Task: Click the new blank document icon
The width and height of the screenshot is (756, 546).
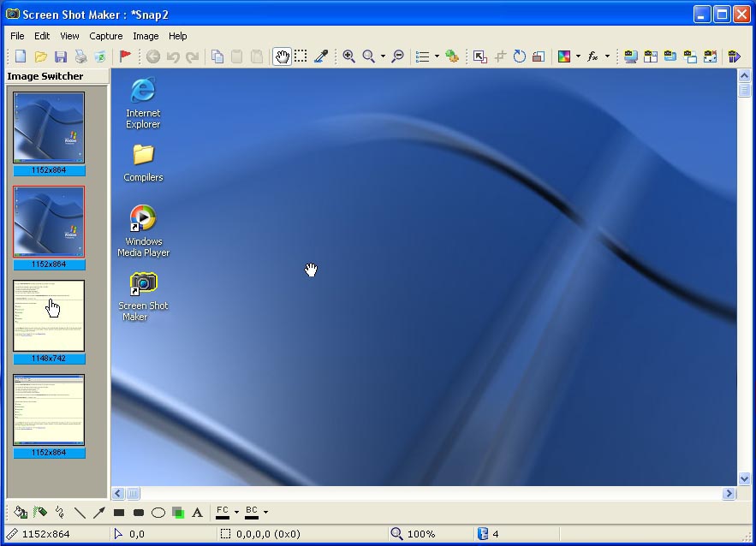Action: point(21,56)
